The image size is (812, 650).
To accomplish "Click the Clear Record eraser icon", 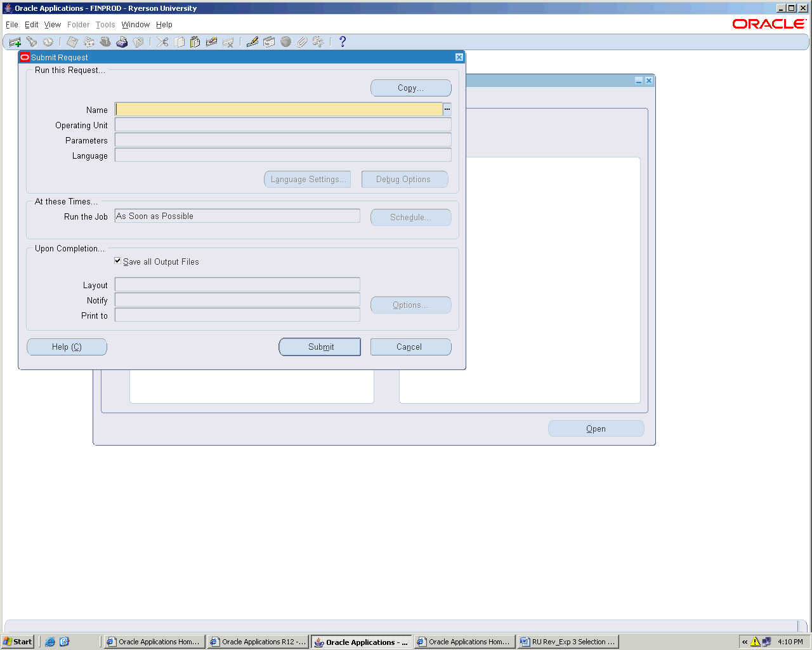I will point(212,42).
